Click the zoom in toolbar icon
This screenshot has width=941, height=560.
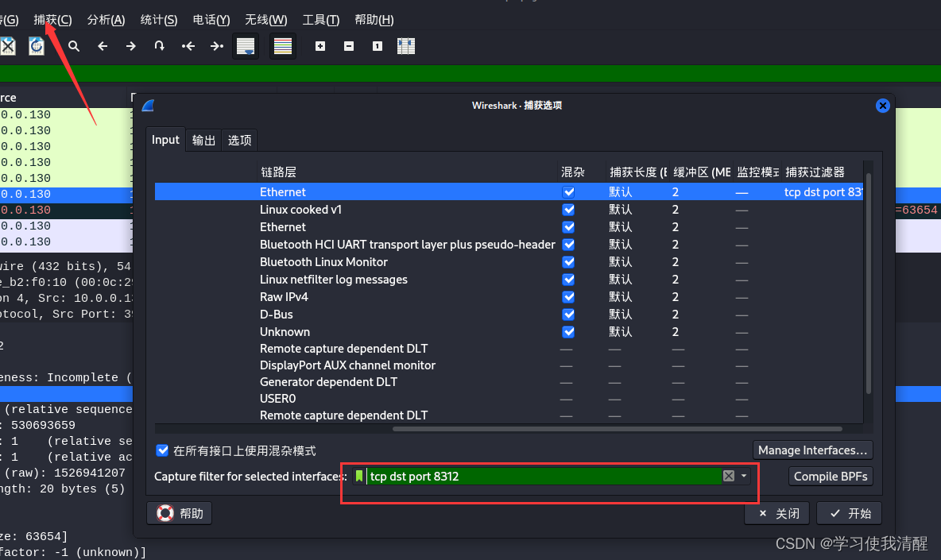320,46
